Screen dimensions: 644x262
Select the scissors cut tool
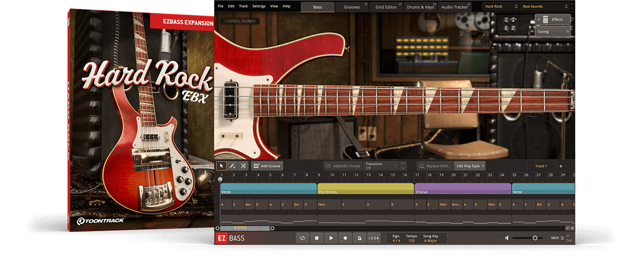click(243, 166)
